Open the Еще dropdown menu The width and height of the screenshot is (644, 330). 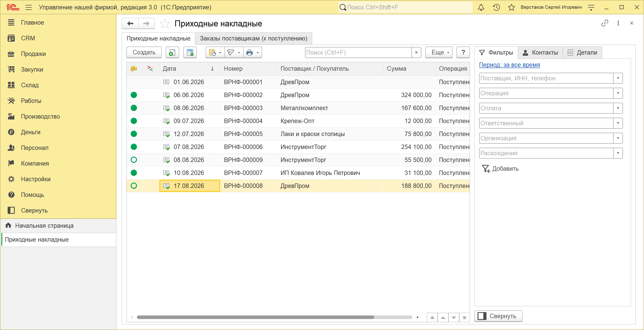click(439, 53)
